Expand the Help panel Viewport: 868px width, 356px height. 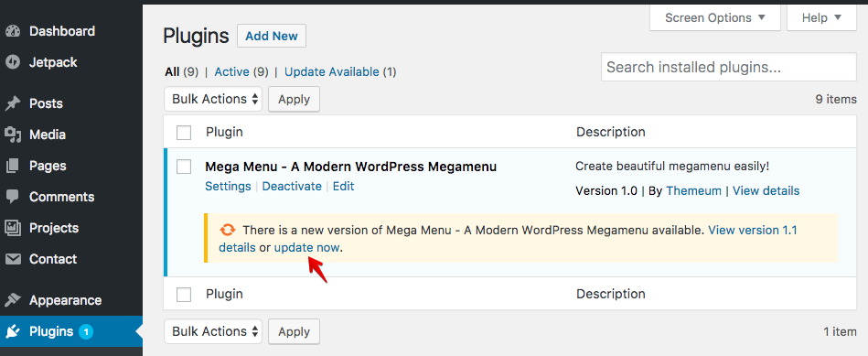click(x=821, y=17)
